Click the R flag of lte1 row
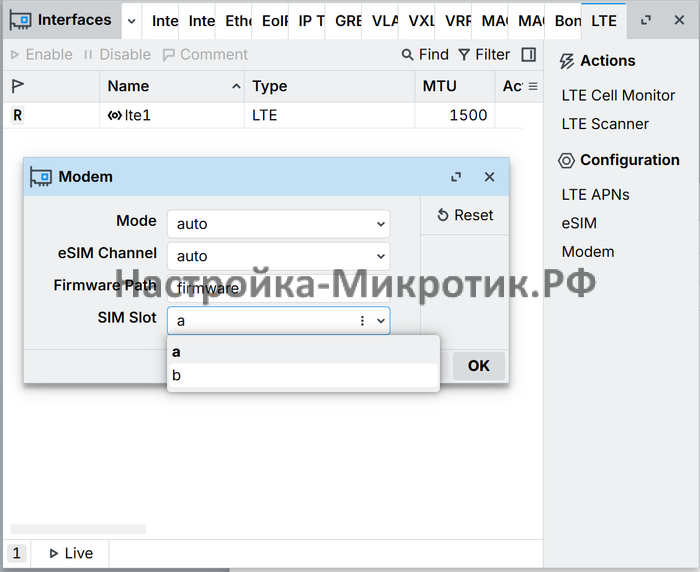The height and width of the screenshot is (572, 700). tap(17, 115)
